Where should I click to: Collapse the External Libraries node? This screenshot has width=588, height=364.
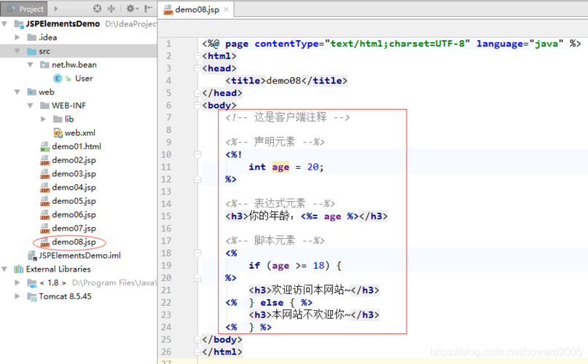coord(4,269)
